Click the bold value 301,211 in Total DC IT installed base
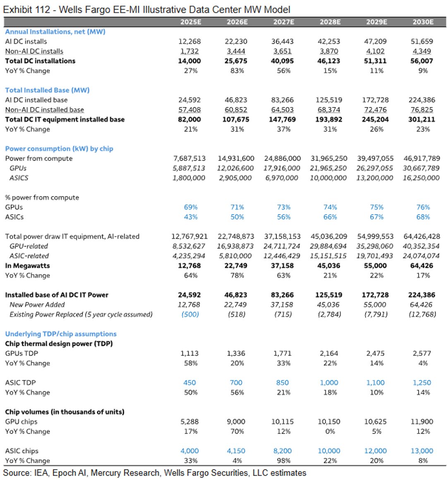 422,120
